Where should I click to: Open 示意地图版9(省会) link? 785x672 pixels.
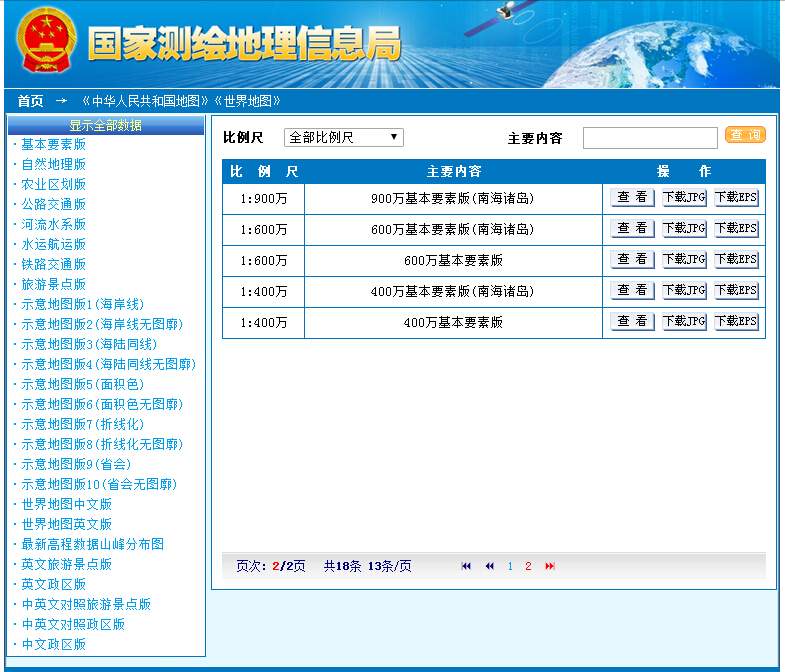point(76,465)
